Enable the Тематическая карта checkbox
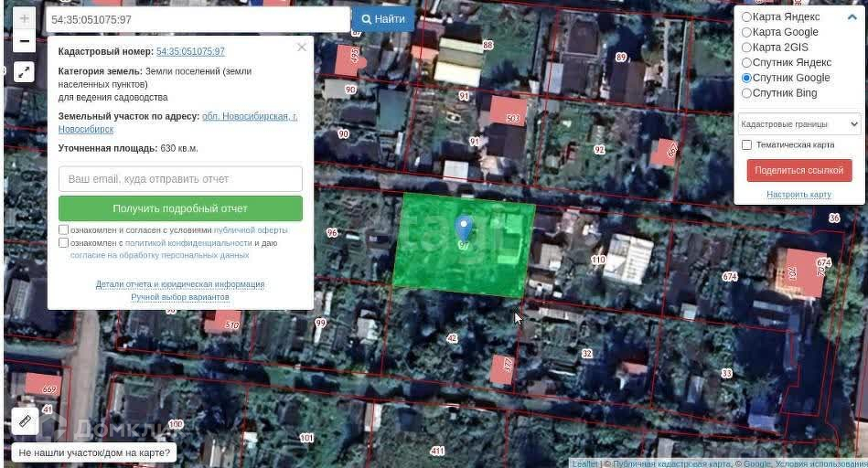Viewport: 868px width, 468px height. [746, 145]
